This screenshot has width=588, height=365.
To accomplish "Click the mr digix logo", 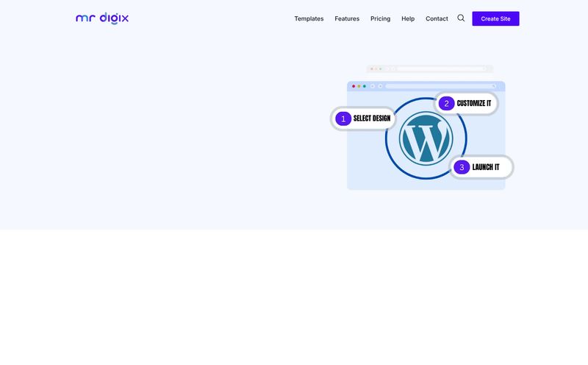I will [102, 18].
